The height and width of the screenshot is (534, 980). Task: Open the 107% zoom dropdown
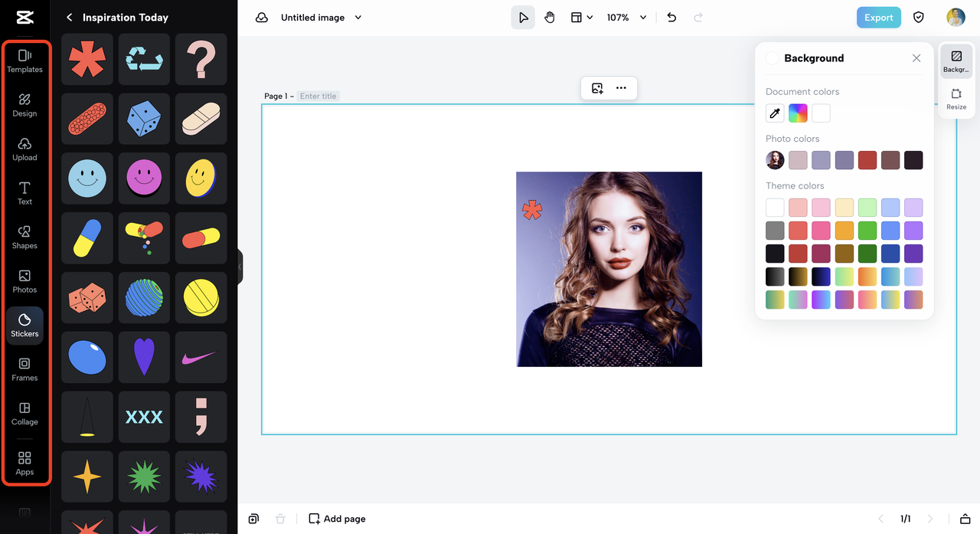point(627,18)
